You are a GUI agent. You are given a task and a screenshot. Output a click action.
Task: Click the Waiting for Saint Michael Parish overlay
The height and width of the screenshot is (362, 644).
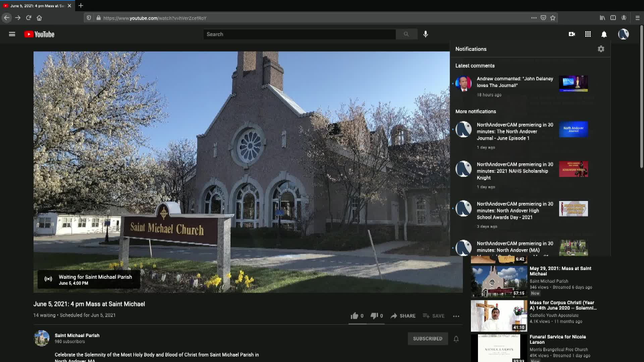pos(89,280)
